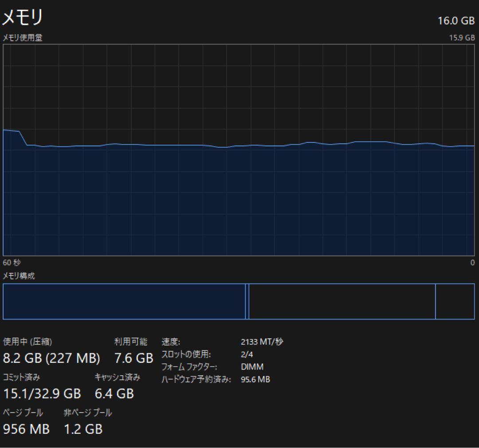
Task: Click the thin modified segment in composition bar
Action: tap(247, 302)
